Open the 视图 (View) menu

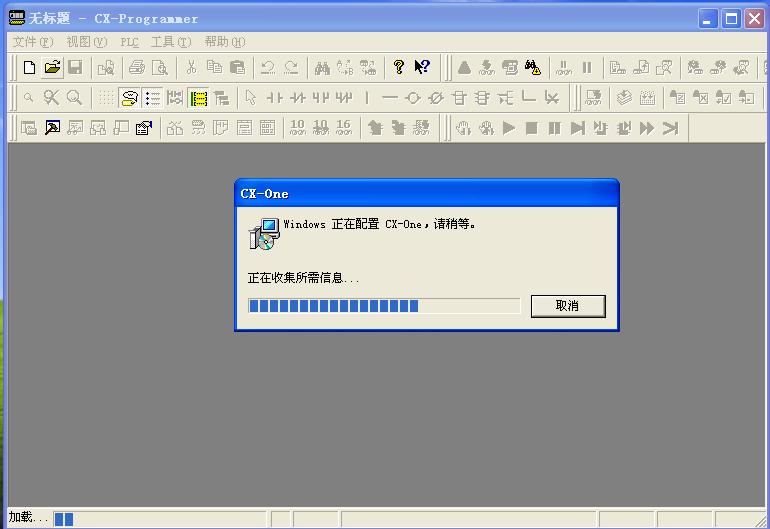tap(86, 42)
